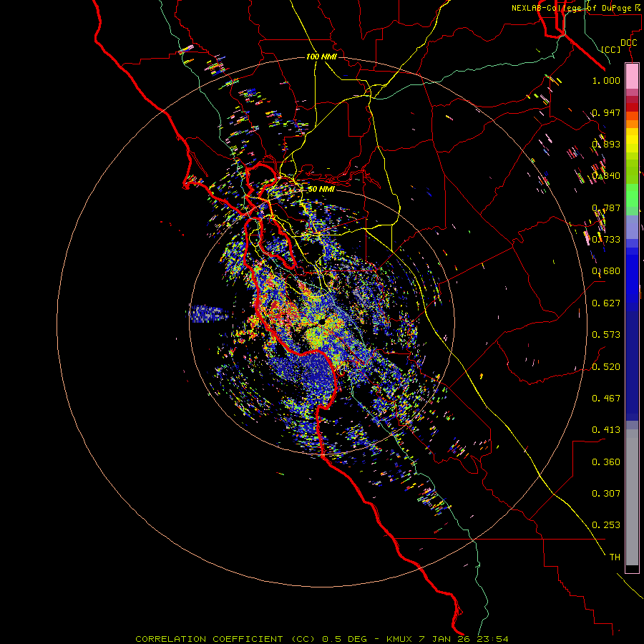Viewport: 644px width, 644px height.
Task: Select the 0.467 legend value
Action: coord(606,399)
